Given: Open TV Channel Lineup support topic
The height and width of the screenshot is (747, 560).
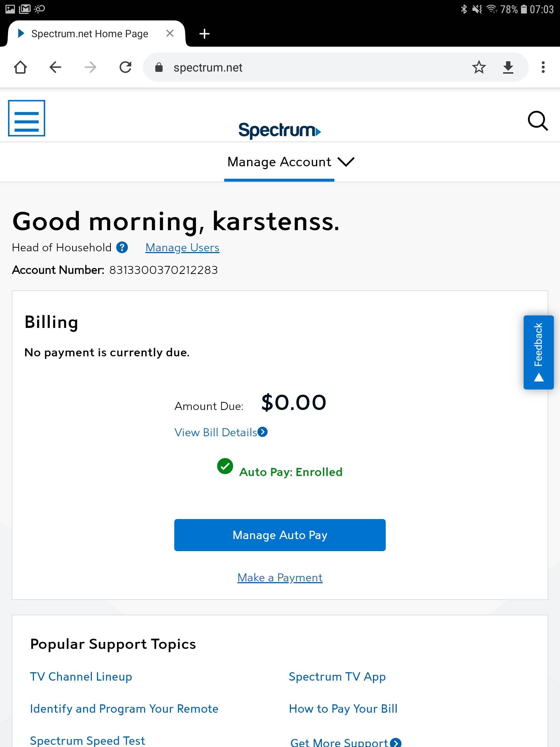Looking at the screenshot, I should (x=81, y=677).
